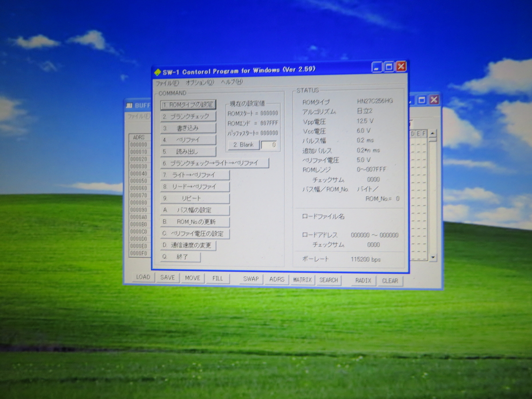Click the buffer window scrollbar up arrow
Screen dimensions: 532x399
(433, 133)
